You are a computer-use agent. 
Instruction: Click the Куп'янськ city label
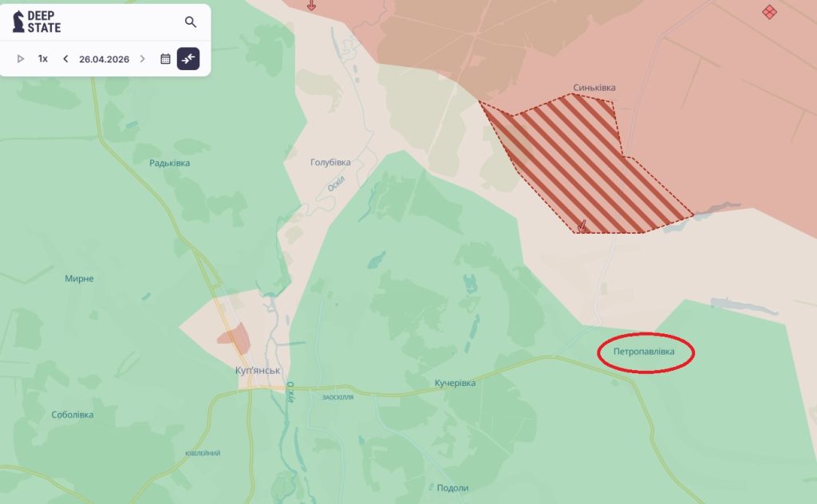click(258, 371)
